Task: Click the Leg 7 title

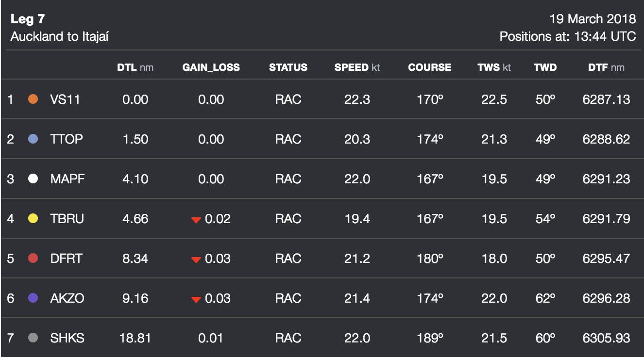Action: tap(28, 19)
